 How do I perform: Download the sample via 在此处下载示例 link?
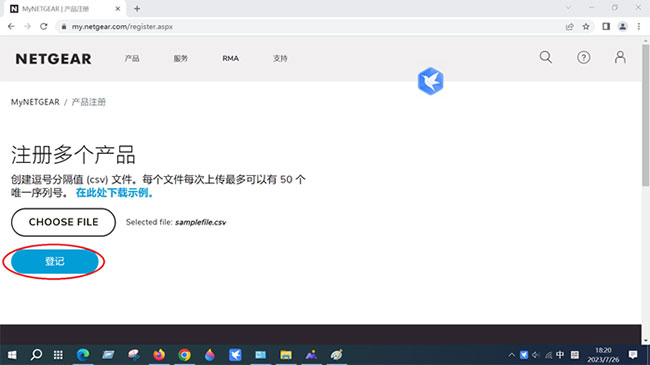pos(114,193)
